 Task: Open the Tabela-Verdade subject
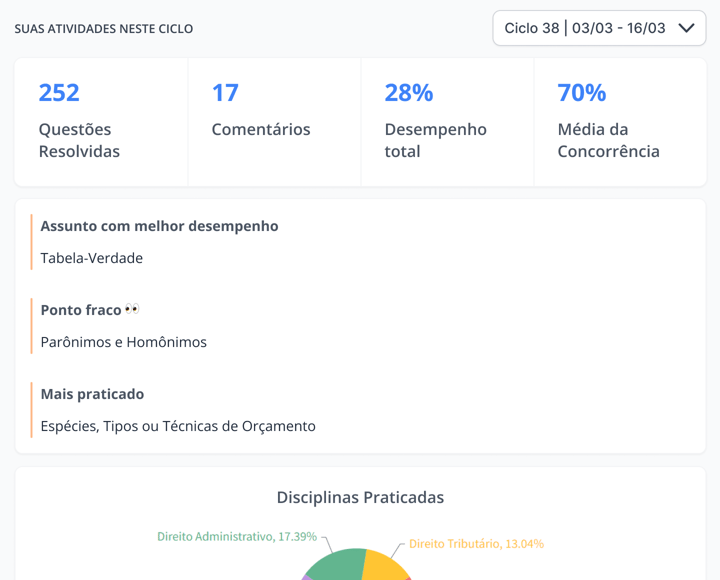click(92, 258)
